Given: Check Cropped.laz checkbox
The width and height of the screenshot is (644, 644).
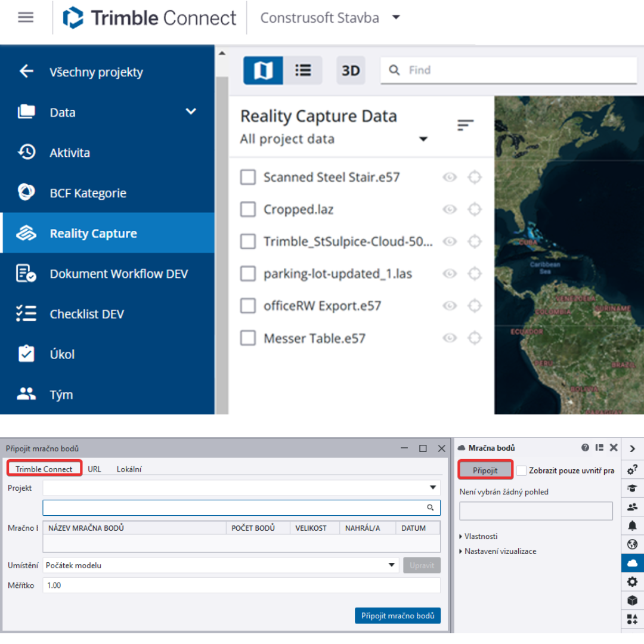Looking at the screenshot, I should (x=248, y=209).
